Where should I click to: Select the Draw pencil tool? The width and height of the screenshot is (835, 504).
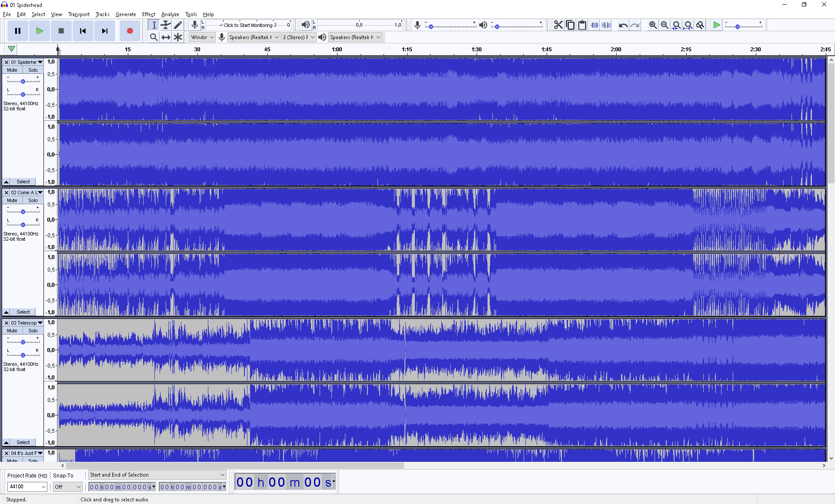click(178, 25)
